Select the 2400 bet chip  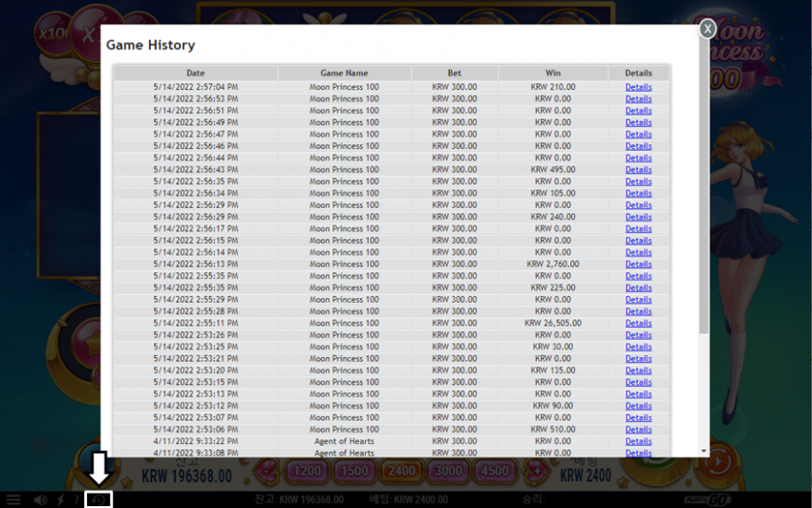point(401,471)
